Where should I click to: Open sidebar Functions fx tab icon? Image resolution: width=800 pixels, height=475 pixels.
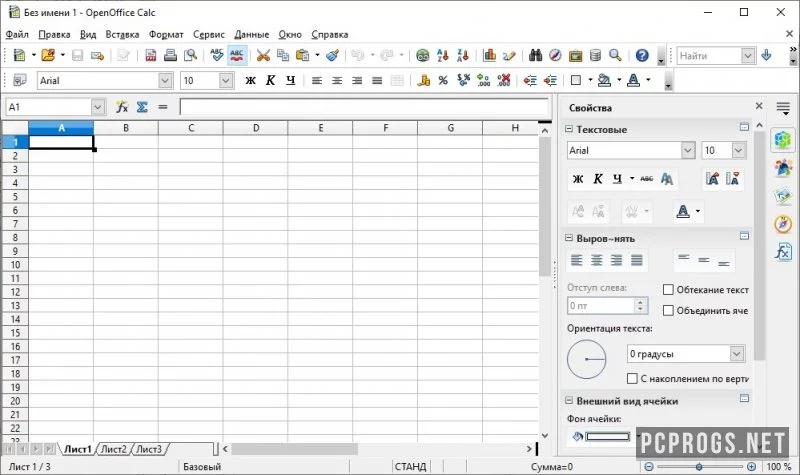click(x=783, y=252)
